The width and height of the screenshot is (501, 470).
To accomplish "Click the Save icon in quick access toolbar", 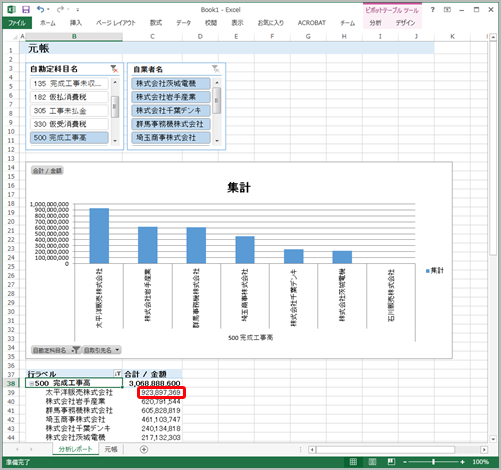I will click(x=26, y=9).
